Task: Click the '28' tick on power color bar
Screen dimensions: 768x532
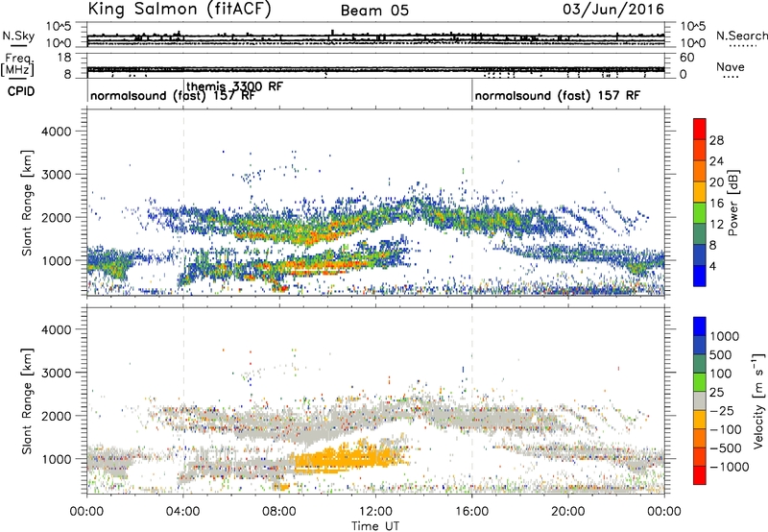Action: pos(716,140)
